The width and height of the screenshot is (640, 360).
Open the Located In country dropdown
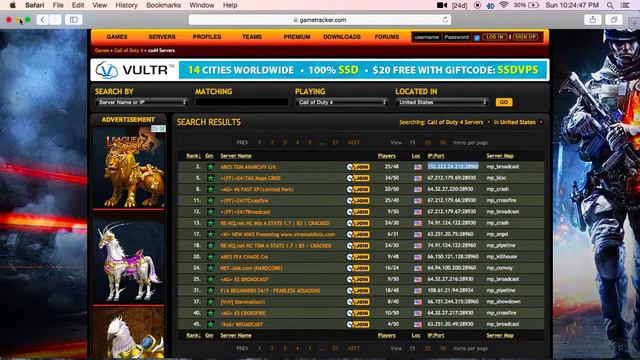coord(442,102)
